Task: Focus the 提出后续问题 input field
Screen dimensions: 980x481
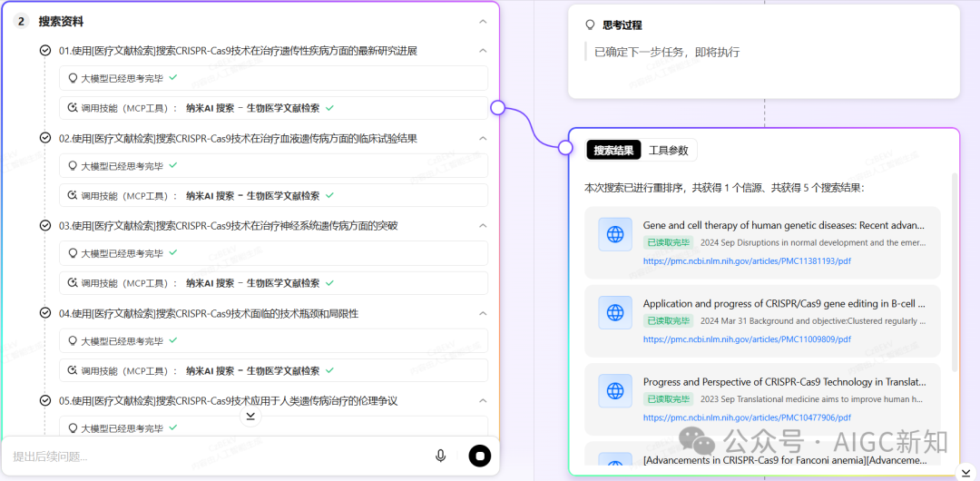Action: coord(219,456)
